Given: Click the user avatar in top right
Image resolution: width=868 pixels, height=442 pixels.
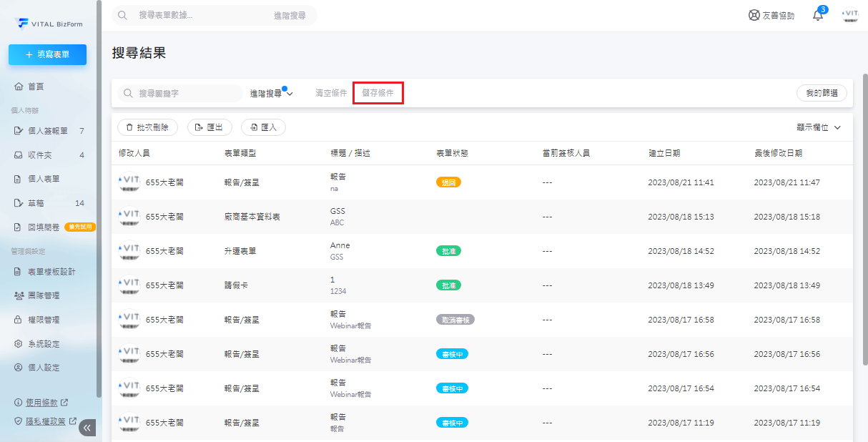Looking at the screenshot, I should point(850,16).
